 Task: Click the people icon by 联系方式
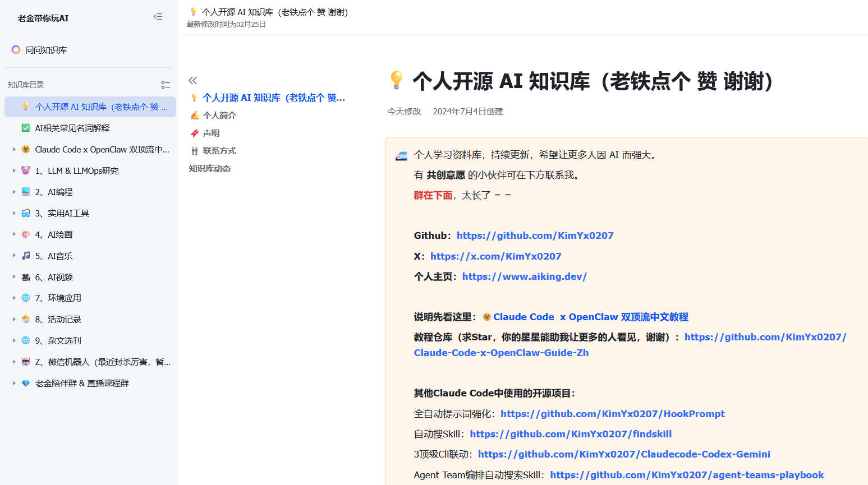point(195,151)
